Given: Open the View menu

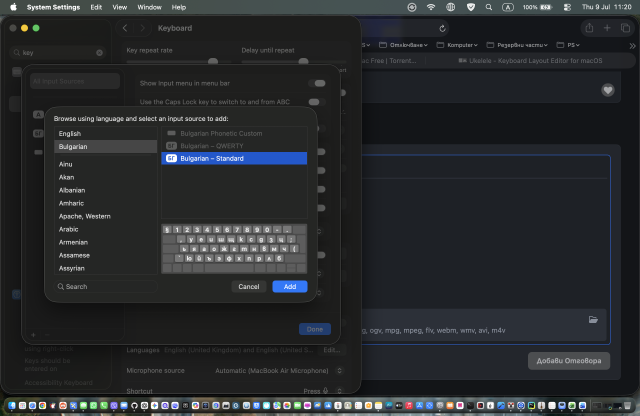Looking at the screenshot, I should pyautogui.click(x=120, y=7).
